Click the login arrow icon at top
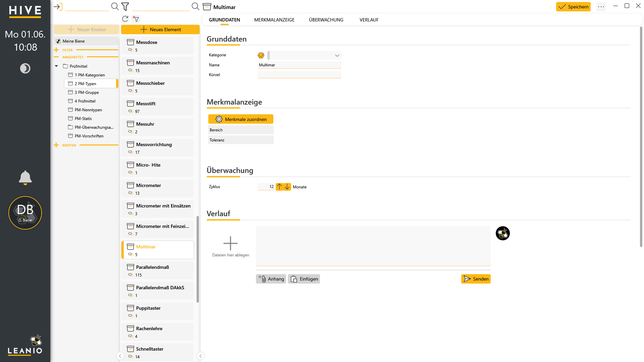The width and height of the screenshot is (644, 362). 58,7
